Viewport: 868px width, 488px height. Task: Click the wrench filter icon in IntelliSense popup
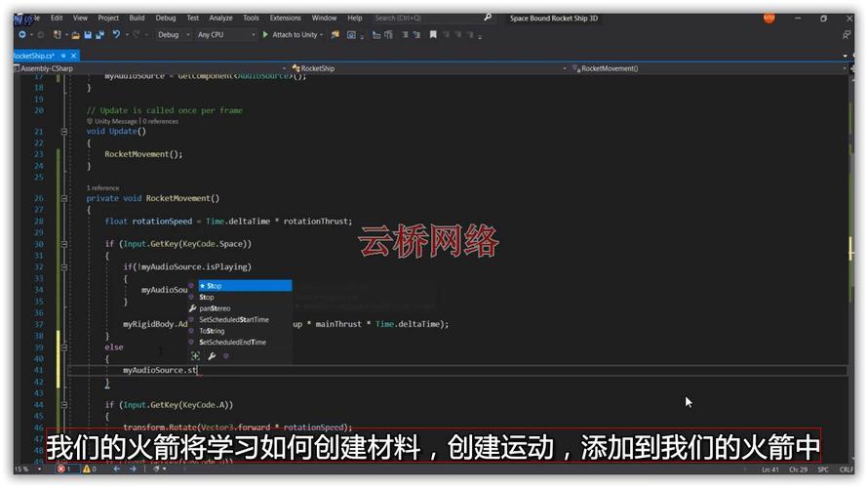212,357
